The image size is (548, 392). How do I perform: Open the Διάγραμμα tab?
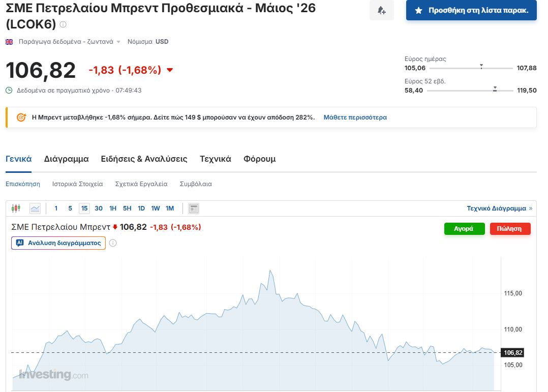pyautogui.click(x=66, y=159)
